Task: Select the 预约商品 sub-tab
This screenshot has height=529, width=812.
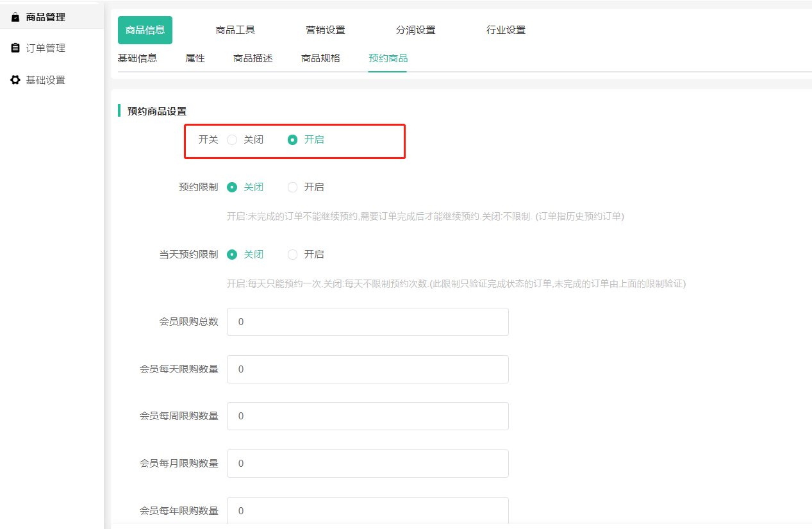Action: [388, 58]
